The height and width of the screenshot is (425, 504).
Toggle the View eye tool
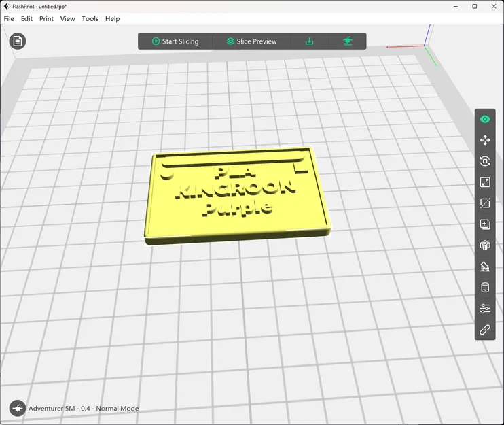[x=485, y=120]
